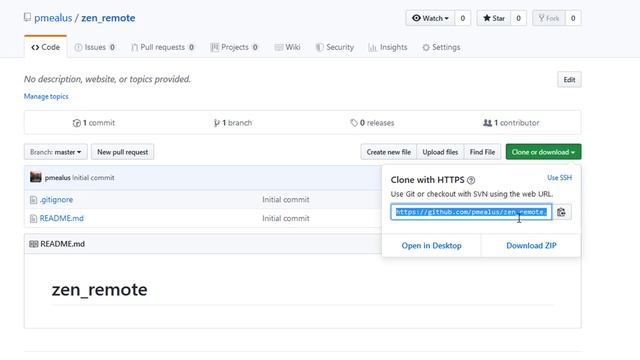Toggle the Clone or download dropdown
This screenshot has width=640, height=360.
coord(543,152)
